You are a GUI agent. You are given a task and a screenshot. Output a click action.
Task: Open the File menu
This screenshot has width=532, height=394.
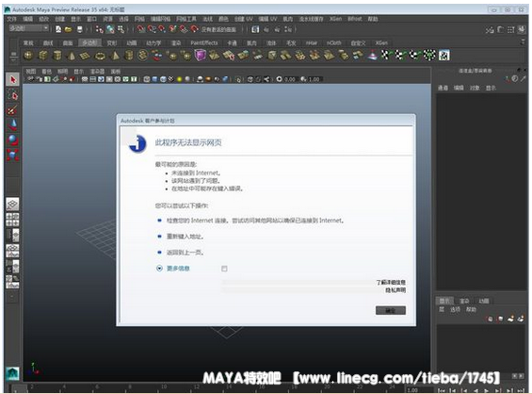click(x=11, y=19)
